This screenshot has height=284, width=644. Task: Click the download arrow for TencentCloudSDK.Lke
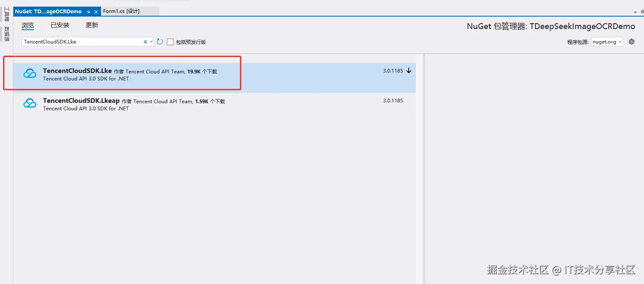[x=409, y=71]
